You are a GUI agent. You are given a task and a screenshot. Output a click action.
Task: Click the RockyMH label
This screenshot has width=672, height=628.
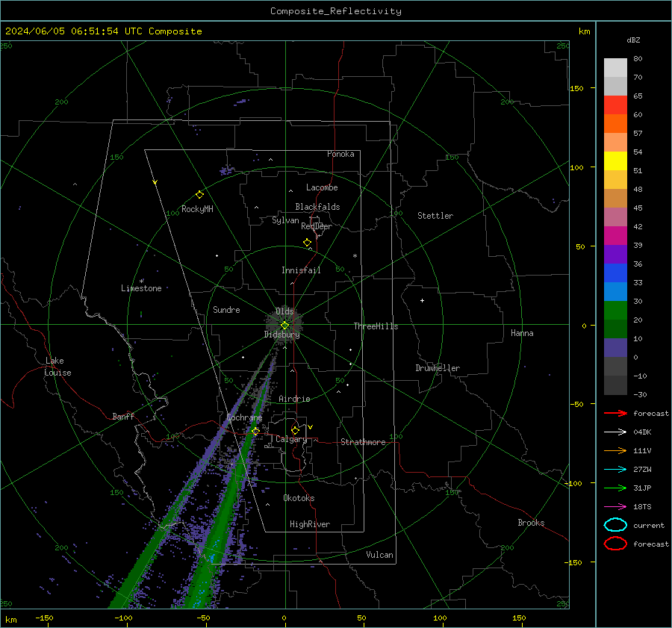click(197, 209)
